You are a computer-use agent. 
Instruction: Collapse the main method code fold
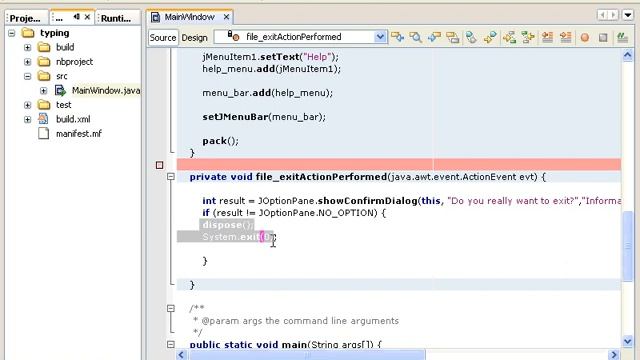171,344
